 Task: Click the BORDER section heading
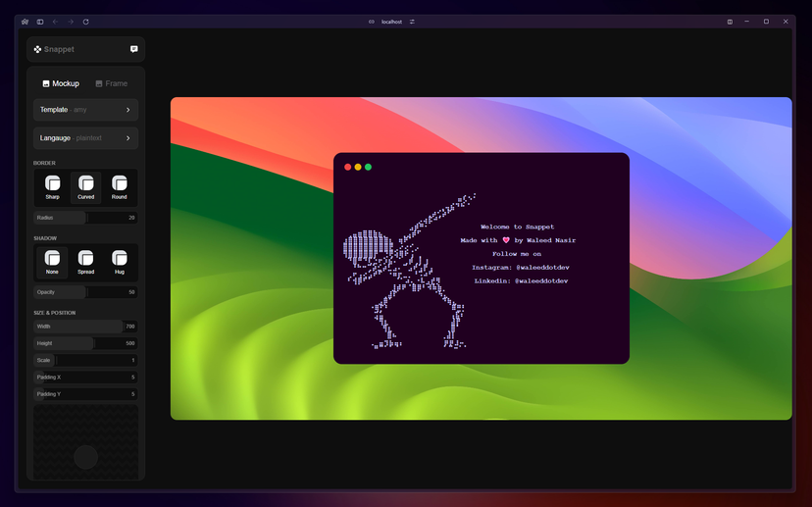(x=44, y=163)
